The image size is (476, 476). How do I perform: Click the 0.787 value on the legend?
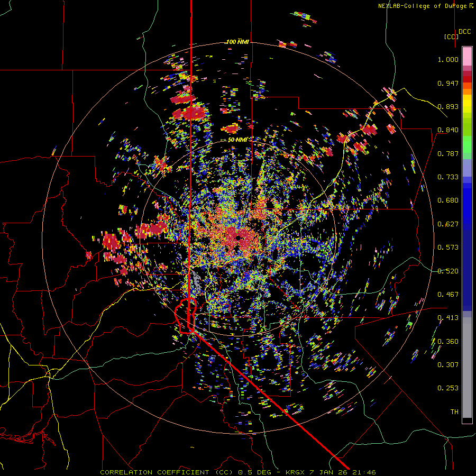point(448,153)
